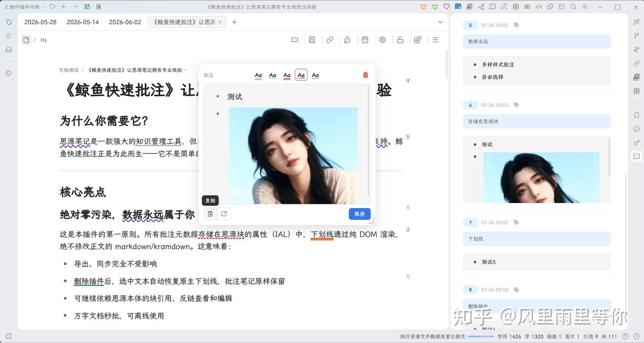
Task: Go forward with the right arrow
Action: pyautogui.click(x=76, y=7)
